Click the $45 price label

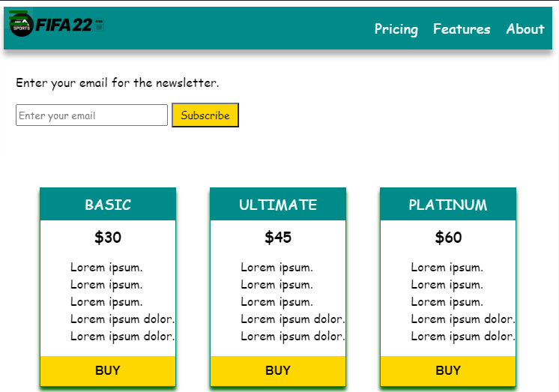point(278,237)
